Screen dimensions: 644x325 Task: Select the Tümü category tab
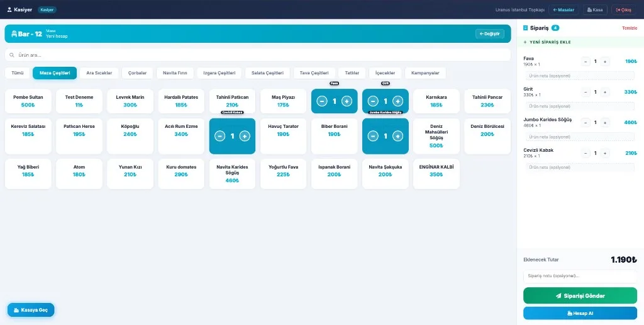17,73
